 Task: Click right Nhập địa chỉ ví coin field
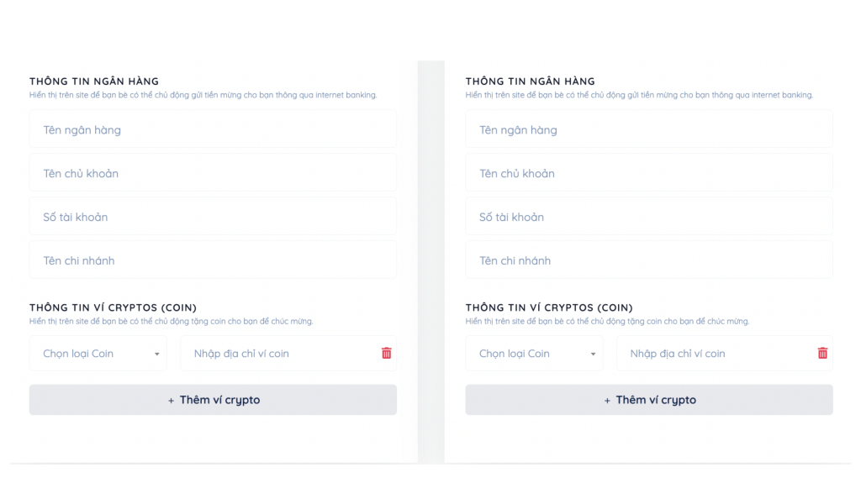tap(713, 354)
